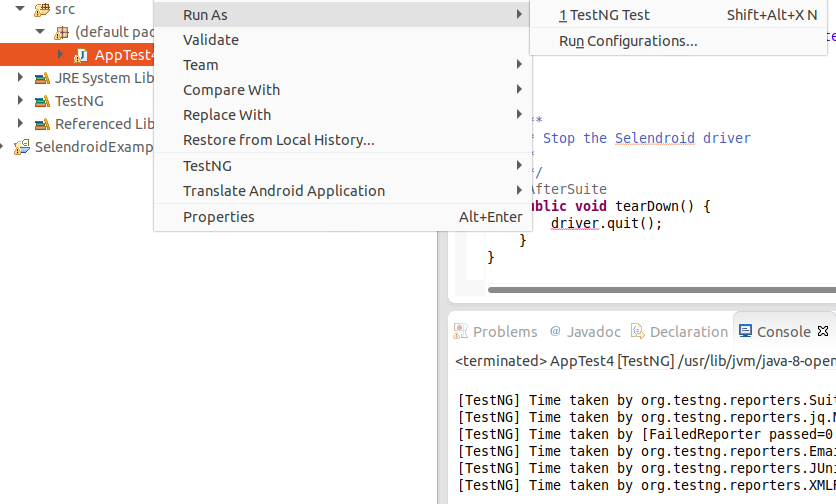
Task: Click the AfterSuite annotation
Action: click(x=568, y=189)
